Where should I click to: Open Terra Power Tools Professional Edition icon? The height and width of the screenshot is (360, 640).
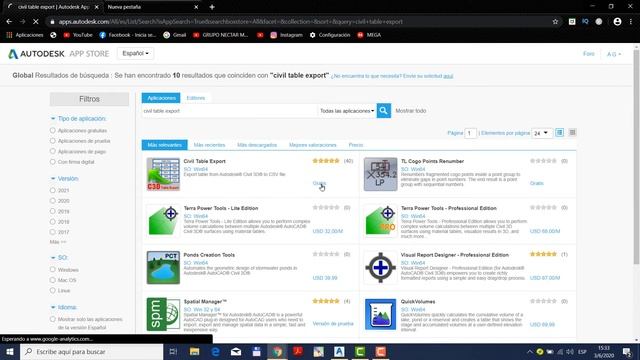(x=380, y=221)
